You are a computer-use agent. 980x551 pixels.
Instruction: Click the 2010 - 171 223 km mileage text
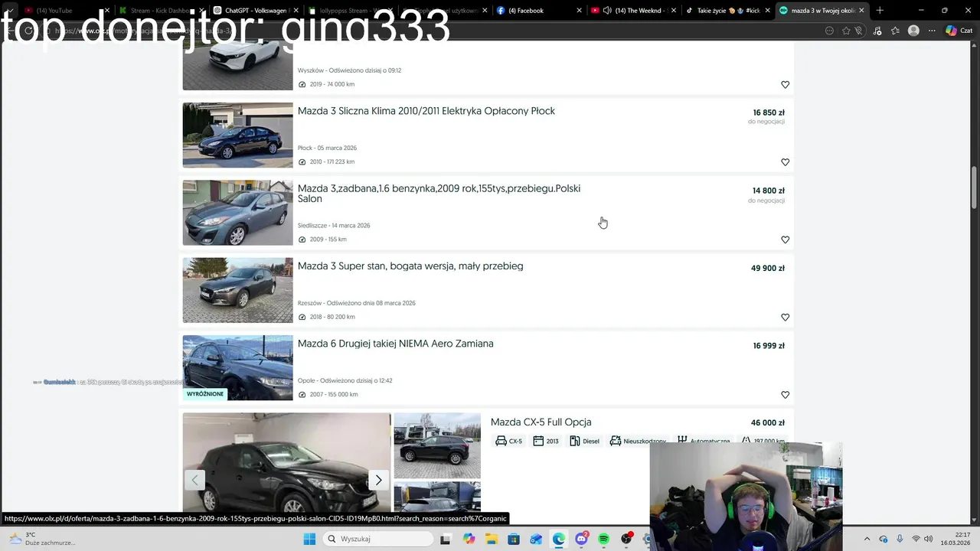[x=332, y=162]
